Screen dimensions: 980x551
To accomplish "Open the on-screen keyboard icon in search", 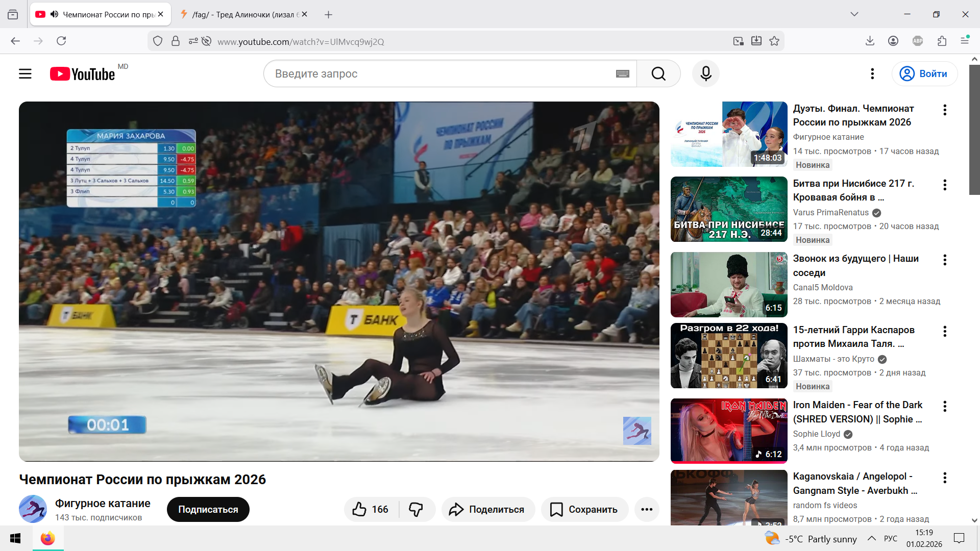I will click(622, 74).
